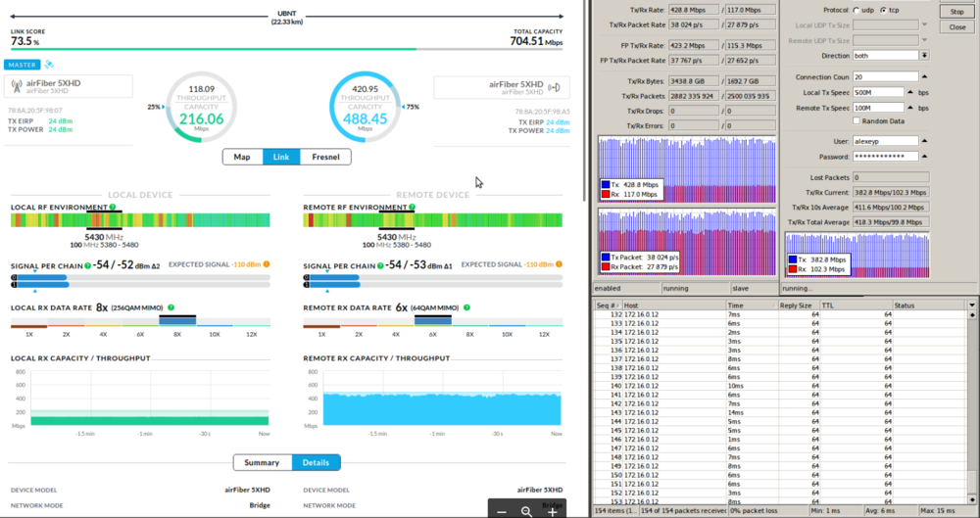Enable the Random Data checkbox
The width and height of the screenshot is (980, 518).
(857, 120)
